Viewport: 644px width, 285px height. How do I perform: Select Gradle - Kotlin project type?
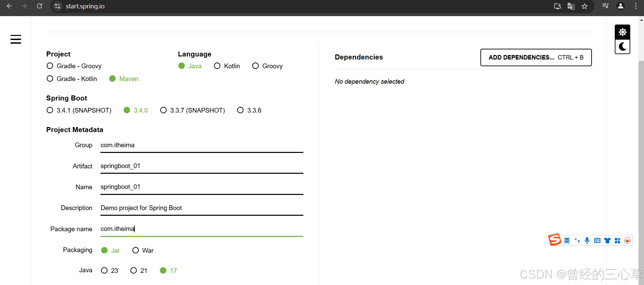click(x=72, y=79)
